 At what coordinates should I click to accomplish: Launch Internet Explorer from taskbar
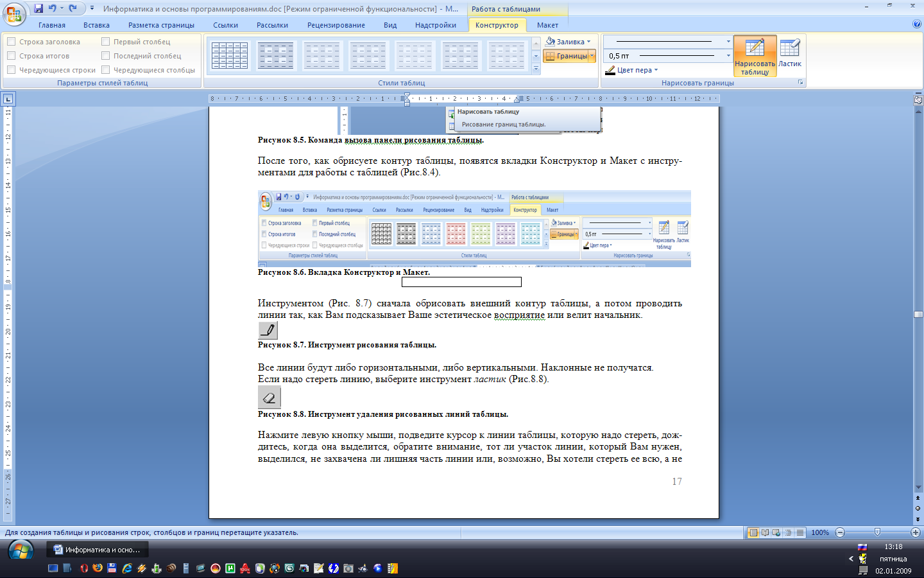pos(127,568)
